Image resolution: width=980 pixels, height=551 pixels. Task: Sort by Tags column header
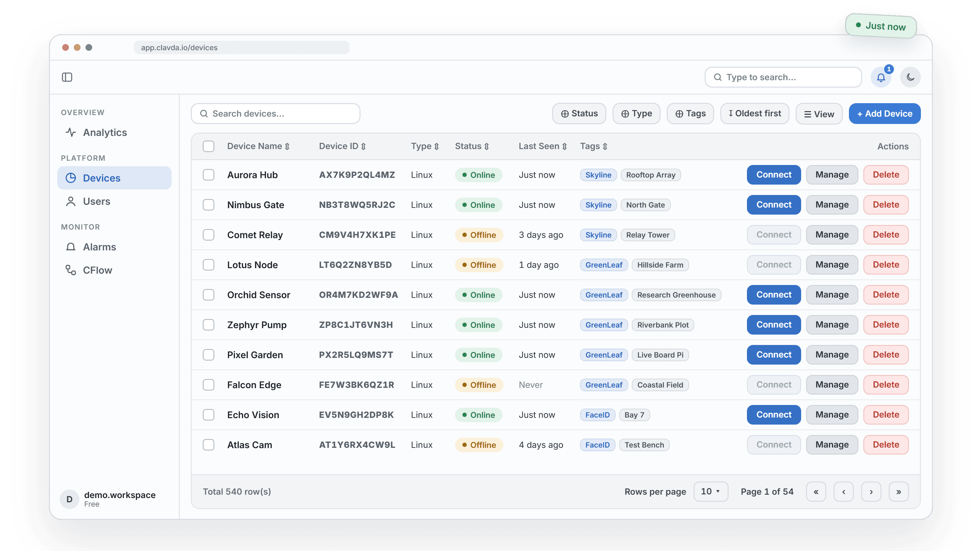tap(594, 146)
